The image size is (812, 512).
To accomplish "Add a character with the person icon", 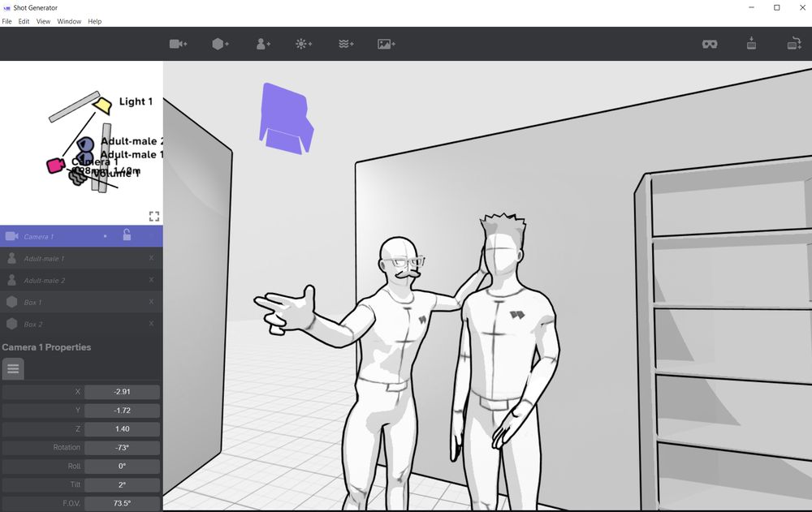I will (261, 44).
